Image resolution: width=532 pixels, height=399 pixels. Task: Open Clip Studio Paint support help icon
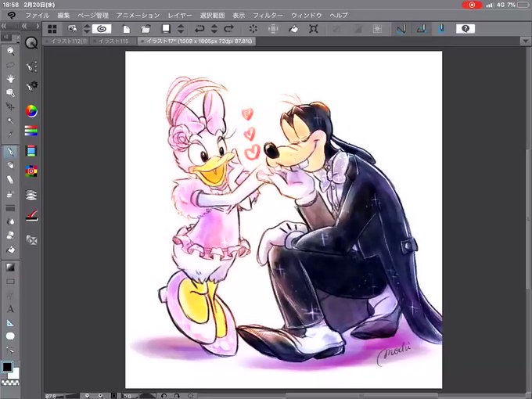[x=465, y=29]
